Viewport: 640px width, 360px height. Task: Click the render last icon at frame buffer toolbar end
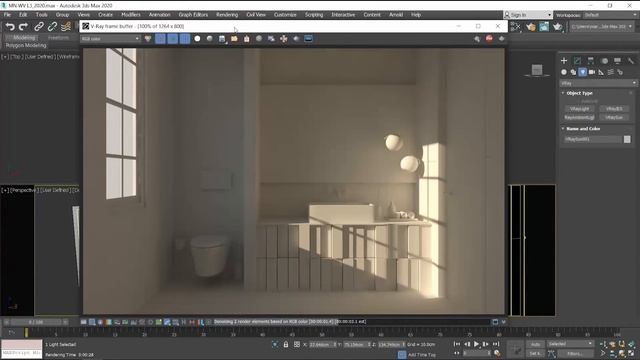click(x=502, y=38)
